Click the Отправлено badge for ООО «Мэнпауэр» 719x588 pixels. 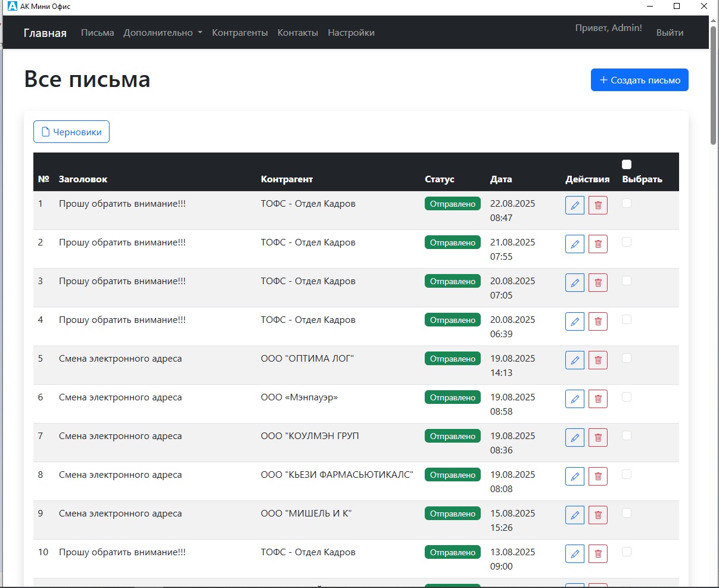[453, 397]
